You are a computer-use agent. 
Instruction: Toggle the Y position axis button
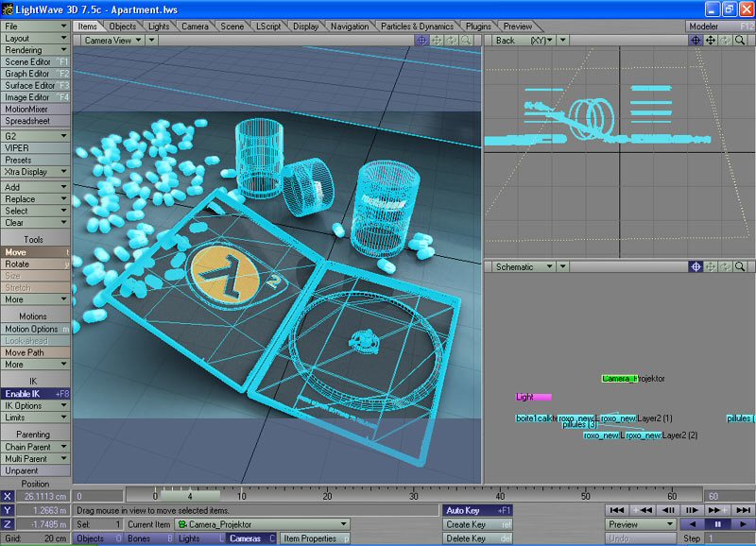pyautogui.click(x=8, y=510)
